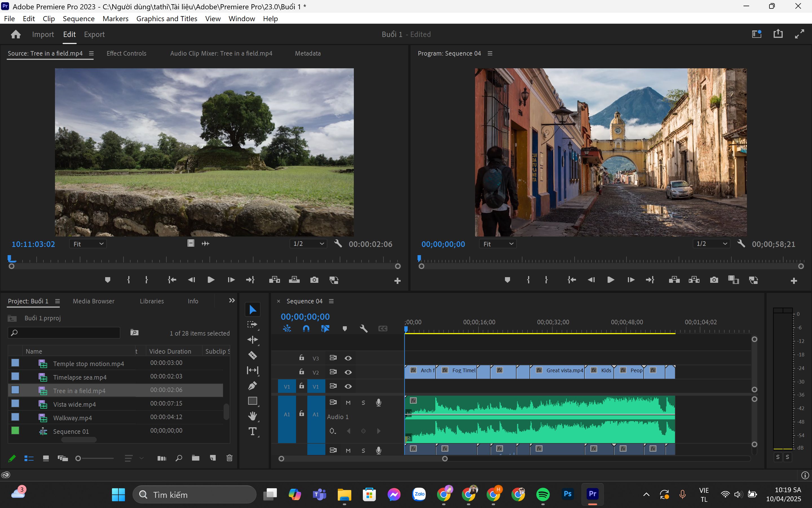Click Project panel search field
812x508 pixels.
coord(64,333)
